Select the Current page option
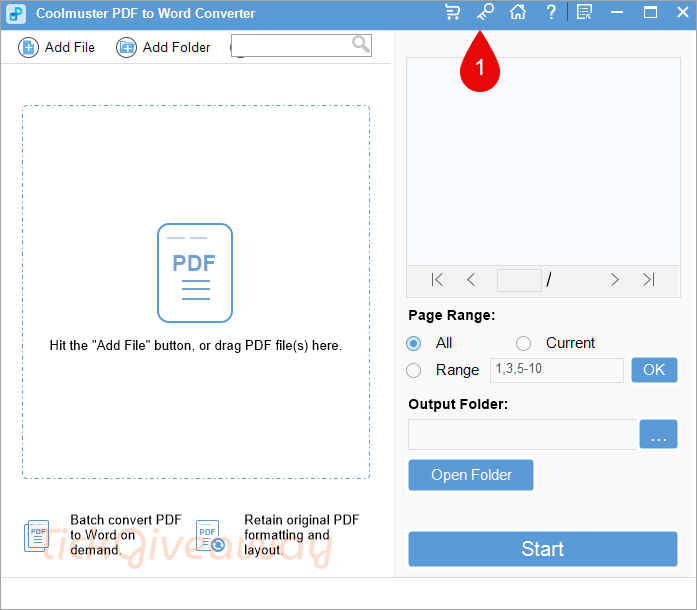Viewport: 697px width, 610px height. (523, 343)
